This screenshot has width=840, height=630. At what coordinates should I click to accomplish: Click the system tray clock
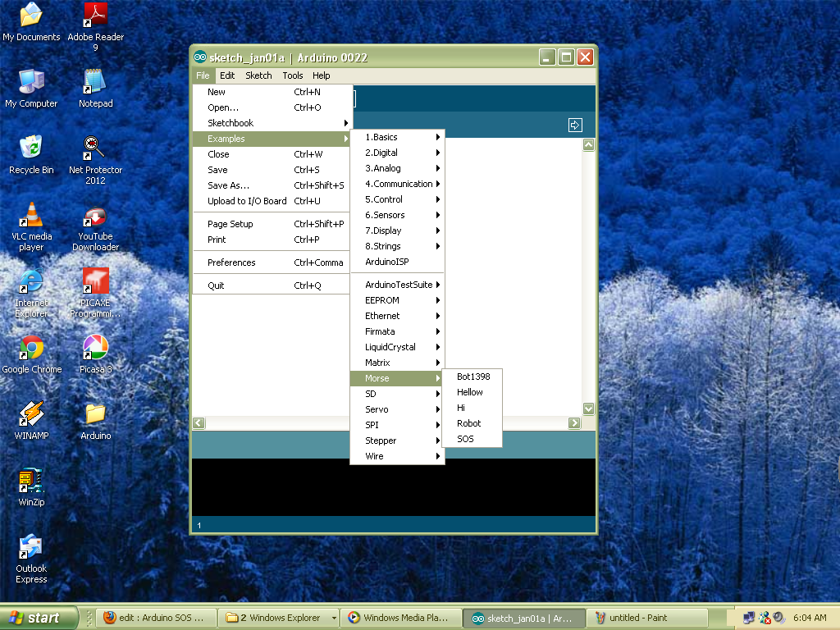(810, 618)
